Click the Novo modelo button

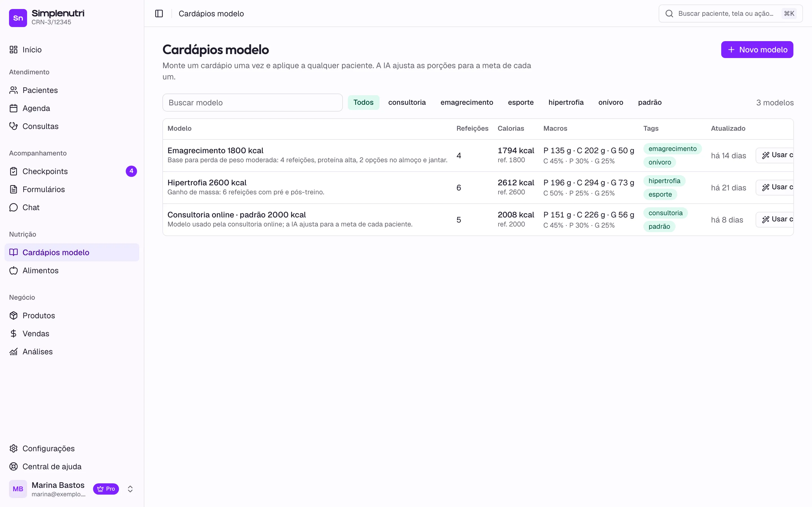click(x=757, y=50)
